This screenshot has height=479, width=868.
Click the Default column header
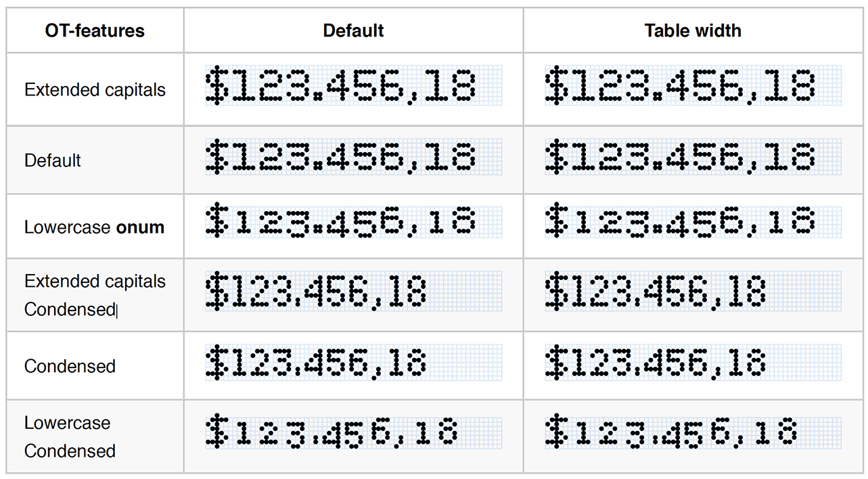pos(353,30)
